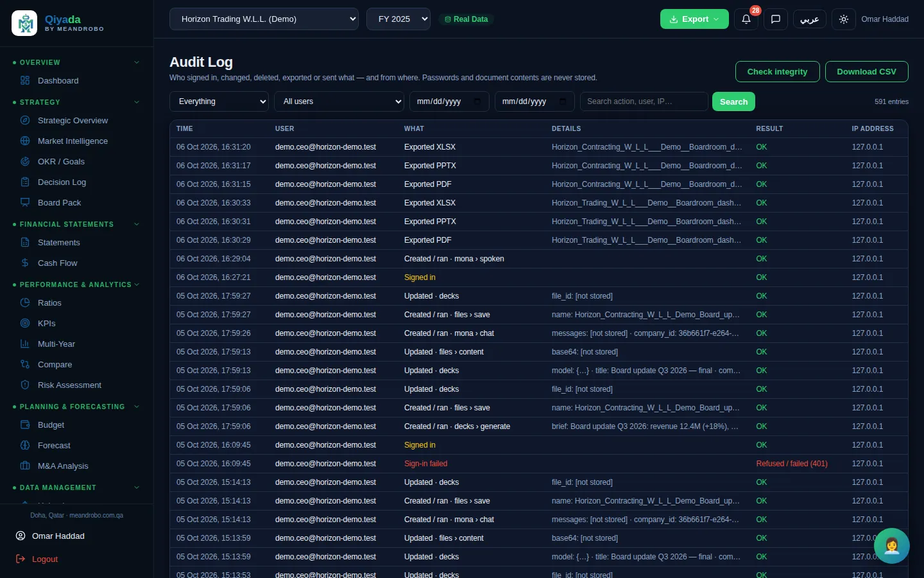The image size is (924, 578).
Task: Collapse the Financial Statements section chevron
Action: [137, 224]
